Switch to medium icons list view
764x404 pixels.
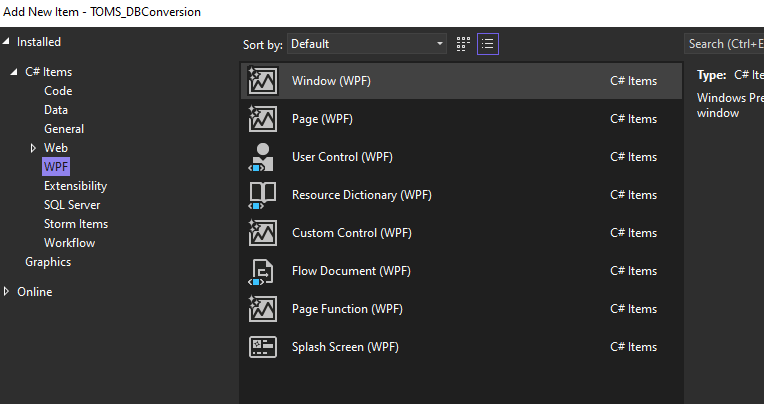tap(488, 44)
